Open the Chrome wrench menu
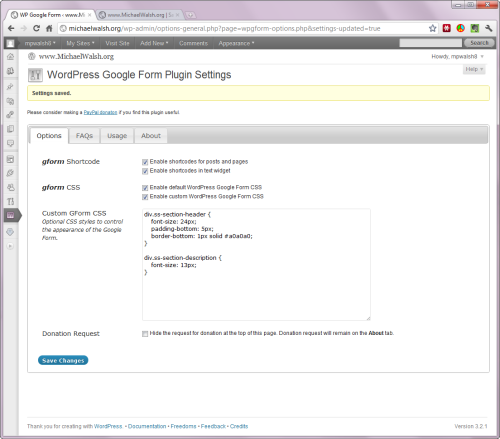 click(489, 28)
